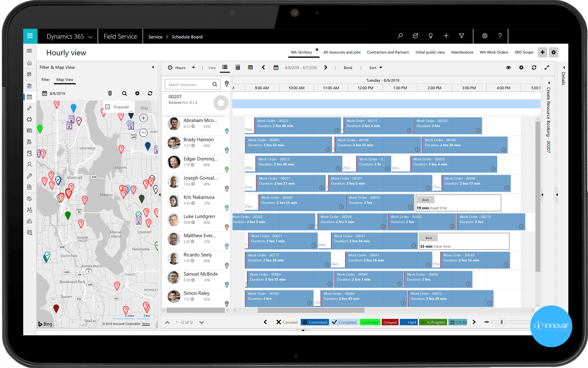This screenshot has width=588, height=368.
Task: Open the task checkmark icon in top bar
Action: 415,36
